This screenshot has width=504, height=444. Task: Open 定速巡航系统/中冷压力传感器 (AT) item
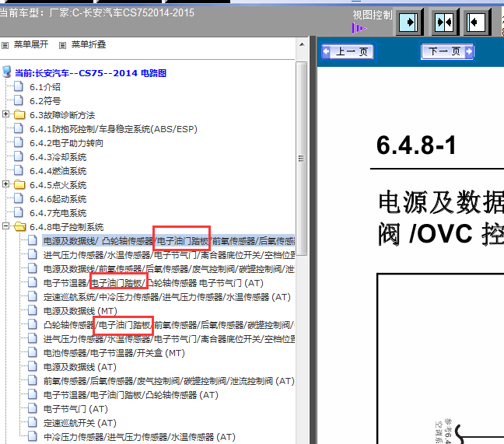point(166,297)
